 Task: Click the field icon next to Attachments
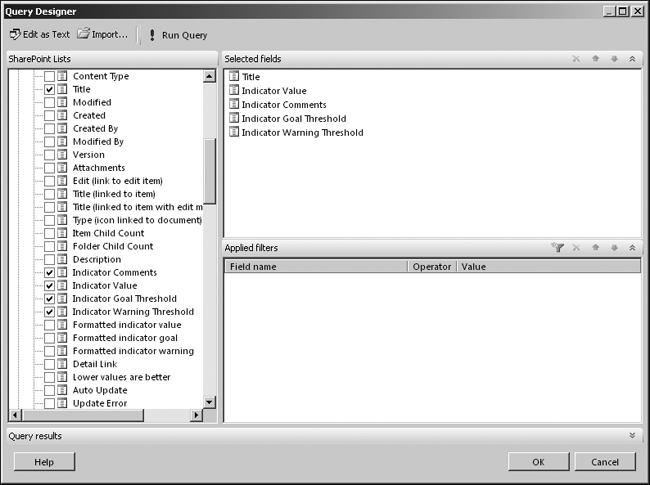(x=62, y=167)
